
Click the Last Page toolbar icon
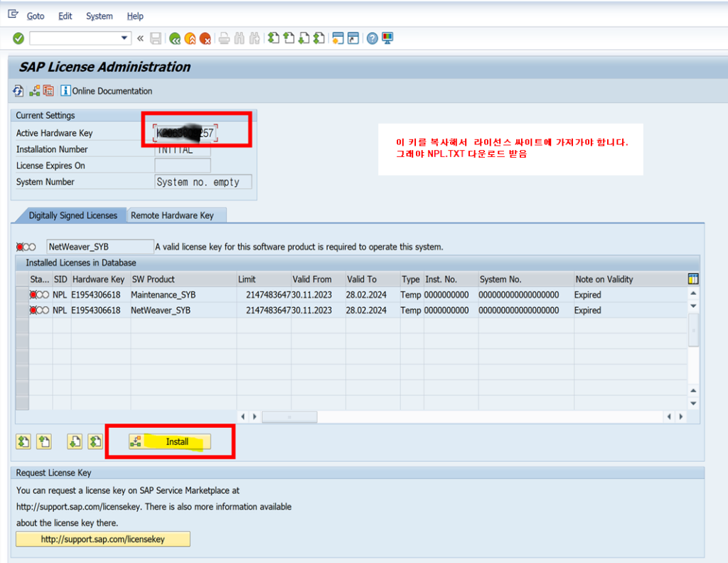pyautogui.click(x=319, y=38)
